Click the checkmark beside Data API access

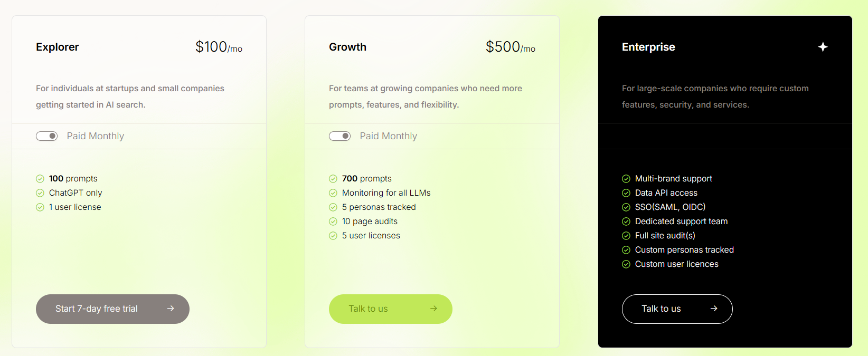pos(626,193)
